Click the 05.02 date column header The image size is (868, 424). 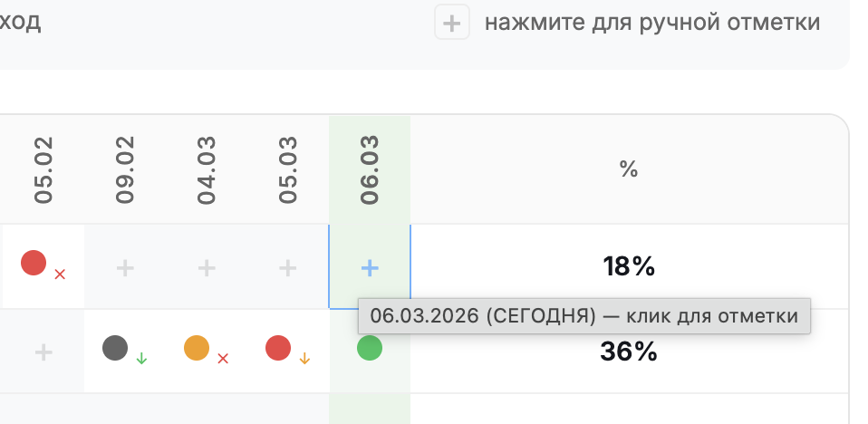click(43, 169)
